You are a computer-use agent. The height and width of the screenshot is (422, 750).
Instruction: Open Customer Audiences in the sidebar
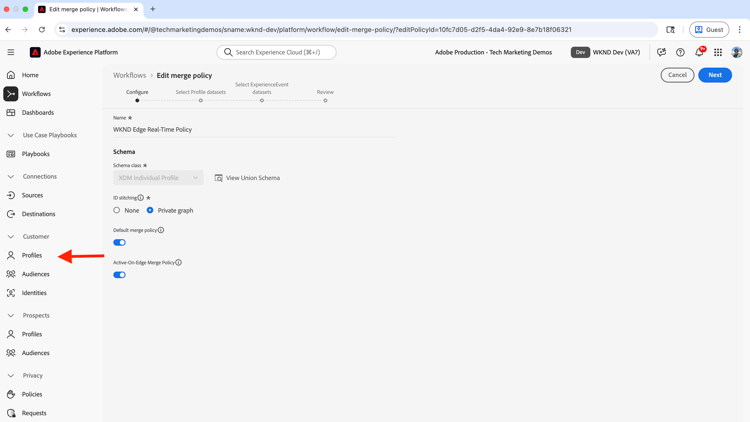click(35, 274)
